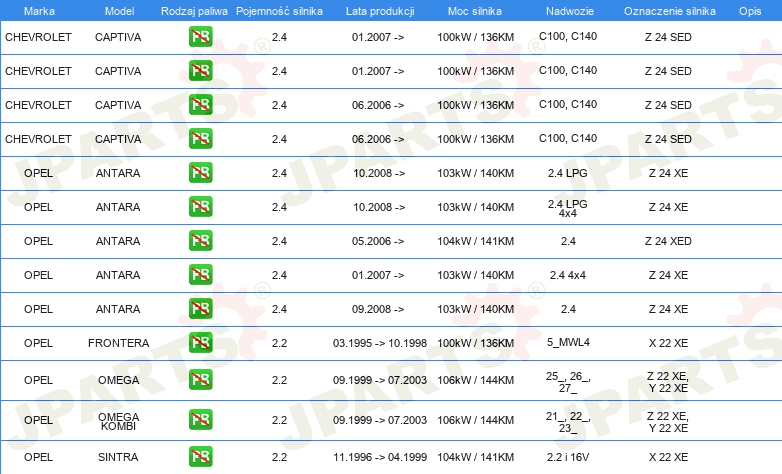Select the Rodzaj paliwa column header
Screen dimensions: 782x474
194,11
